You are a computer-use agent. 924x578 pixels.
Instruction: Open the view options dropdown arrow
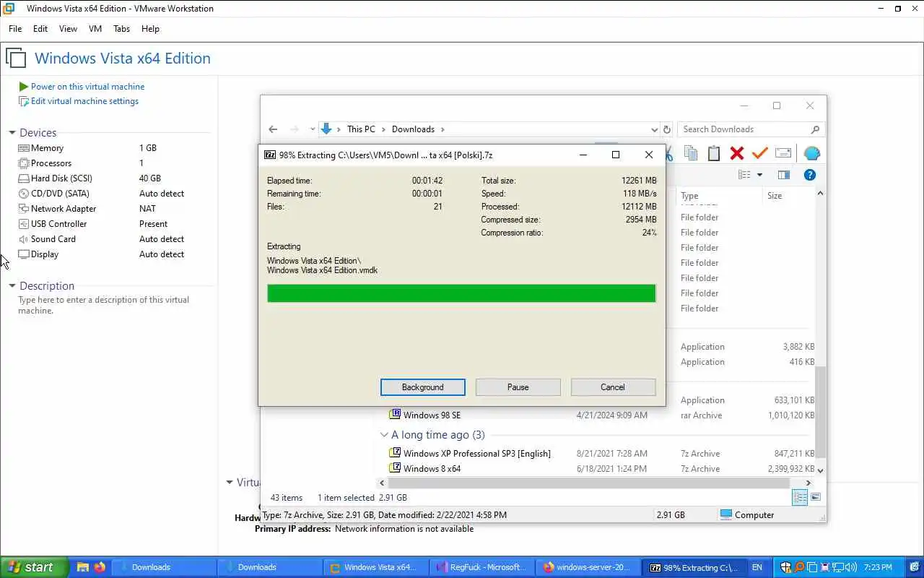759,175
